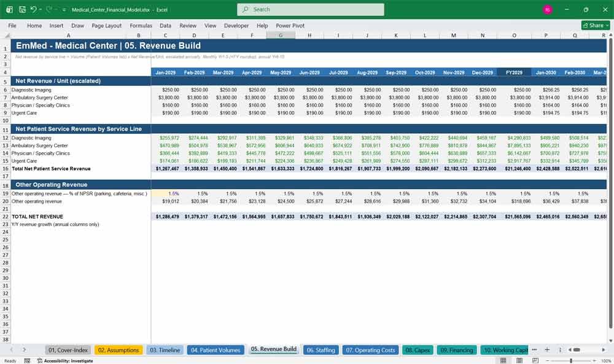Switch to 09. Financing sheet tab
Screen dimensions: 614x364
point(457,350)
